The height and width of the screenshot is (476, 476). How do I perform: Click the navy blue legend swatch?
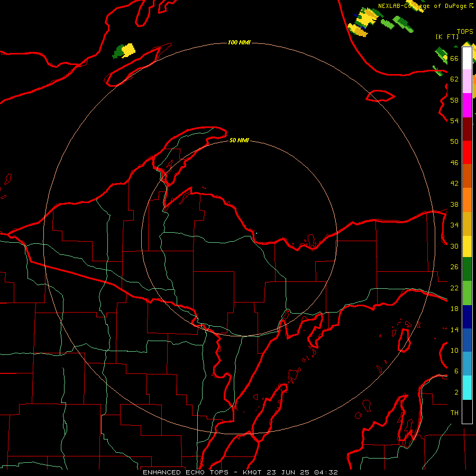click(x=467, y=317)
